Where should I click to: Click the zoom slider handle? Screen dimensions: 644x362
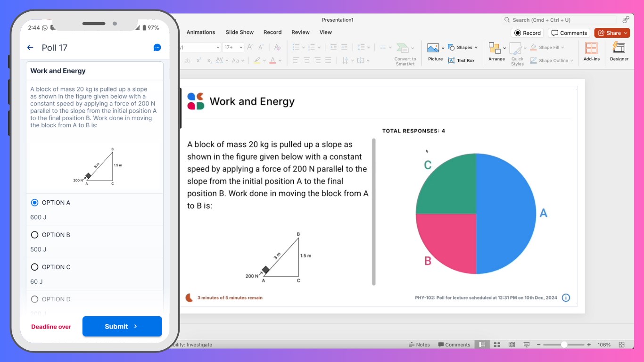pos(564,345)
